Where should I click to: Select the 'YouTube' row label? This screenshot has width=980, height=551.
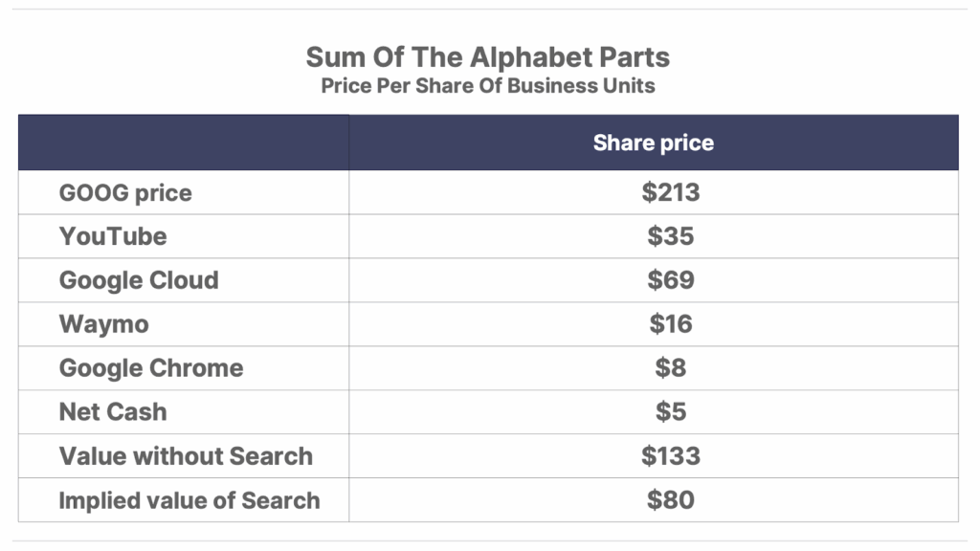(x=113, y=236)
